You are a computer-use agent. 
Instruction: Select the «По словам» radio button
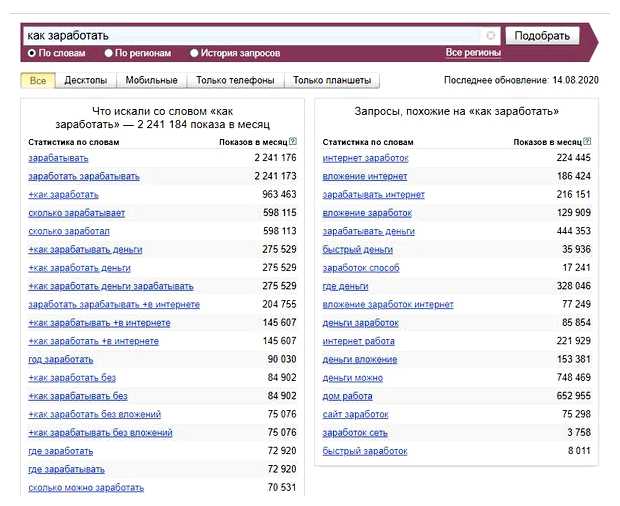pyautogui.click(x=33, y=53)
